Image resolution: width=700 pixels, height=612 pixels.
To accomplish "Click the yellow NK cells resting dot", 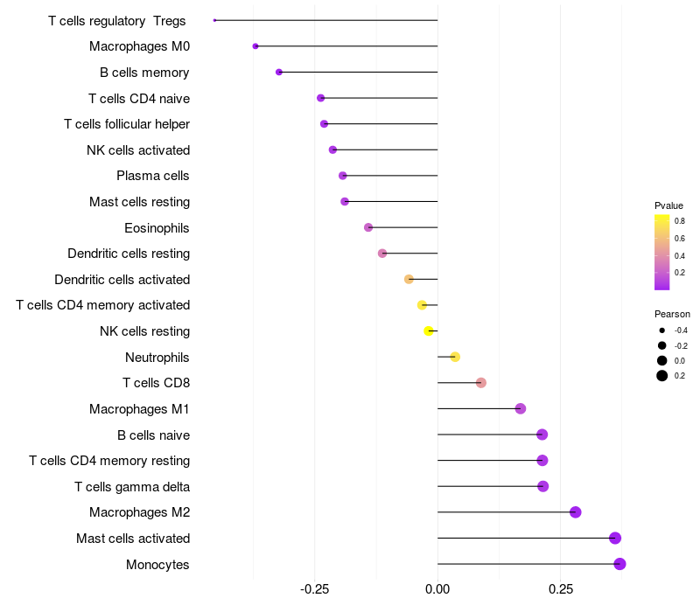I will (x=429, y=331).
